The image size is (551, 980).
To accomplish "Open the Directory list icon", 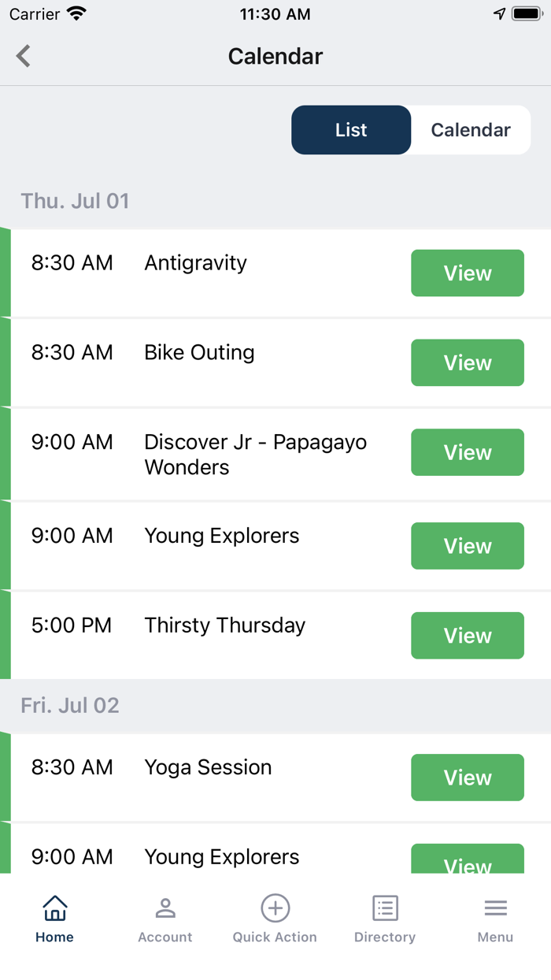I will 385,908.
